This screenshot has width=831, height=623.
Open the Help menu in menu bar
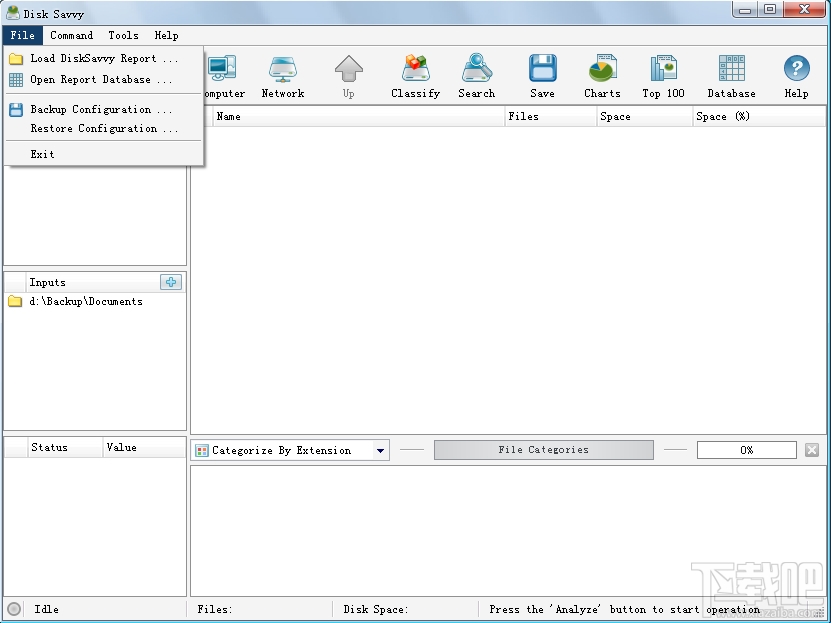point(166,35)
